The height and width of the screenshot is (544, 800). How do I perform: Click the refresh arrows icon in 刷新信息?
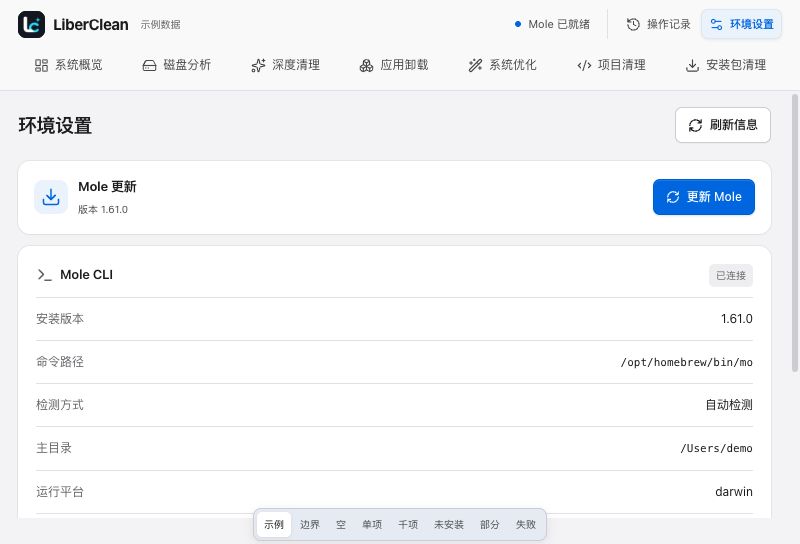click(695, 125)
